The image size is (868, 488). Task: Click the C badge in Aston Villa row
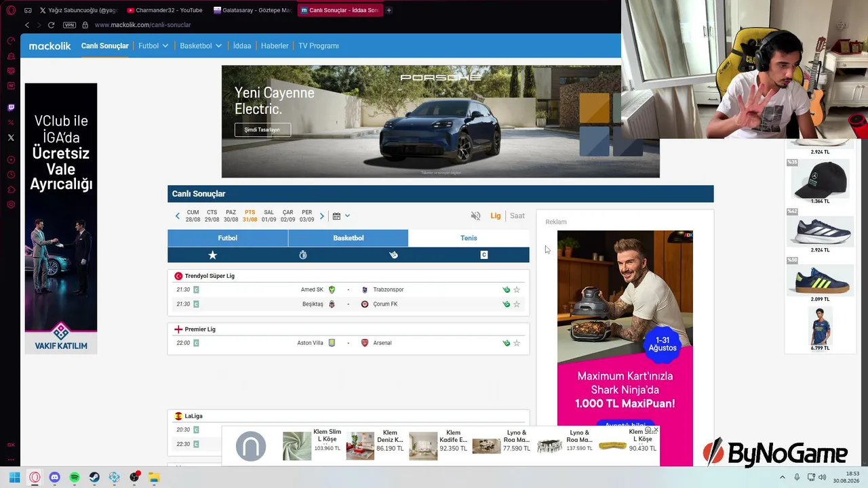(x=196, y=343)
